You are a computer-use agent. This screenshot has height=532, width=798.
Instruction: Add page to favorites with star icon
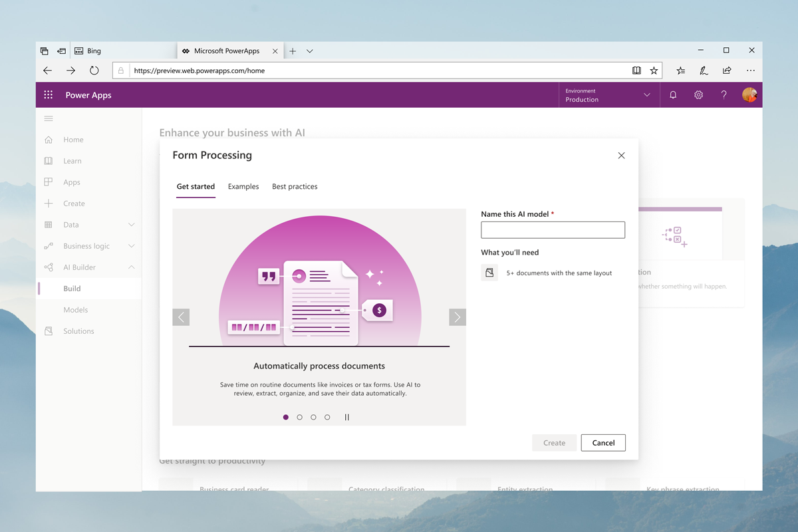(x=654, y=70)
